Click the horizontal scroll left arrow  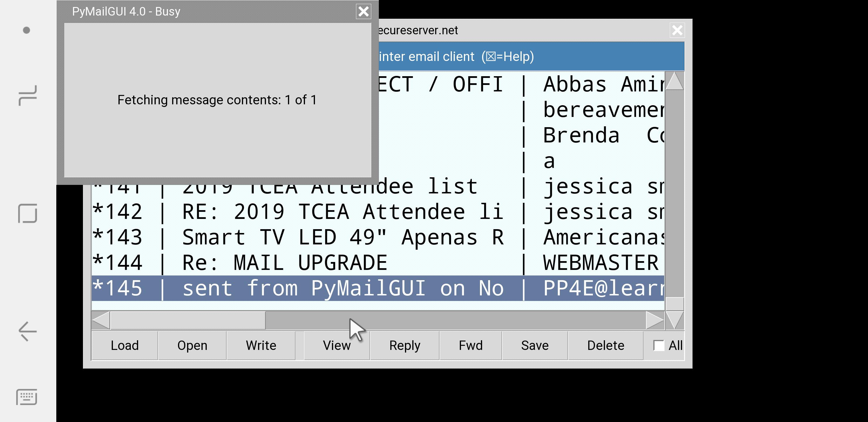click(101, 320)
